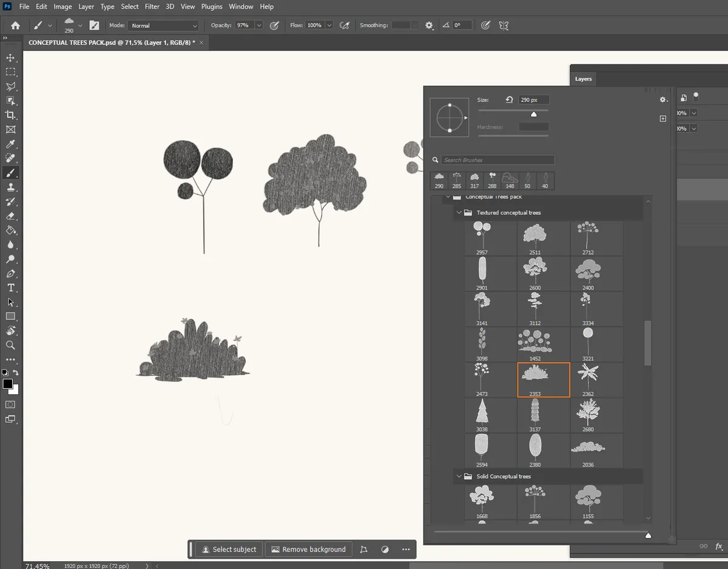Collapse the Textured conceptual trees folder

459,212
